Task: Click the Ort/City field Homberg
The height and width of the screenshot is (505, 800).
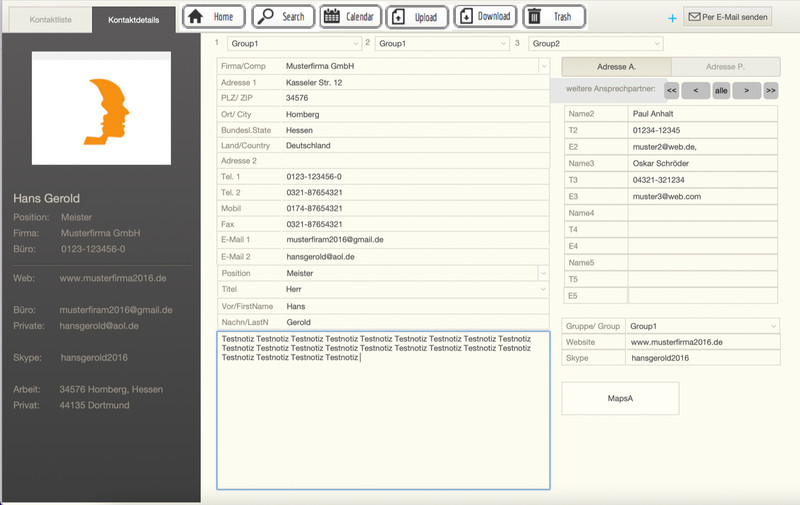Action: pyautogui.click(x=415, y=114)
